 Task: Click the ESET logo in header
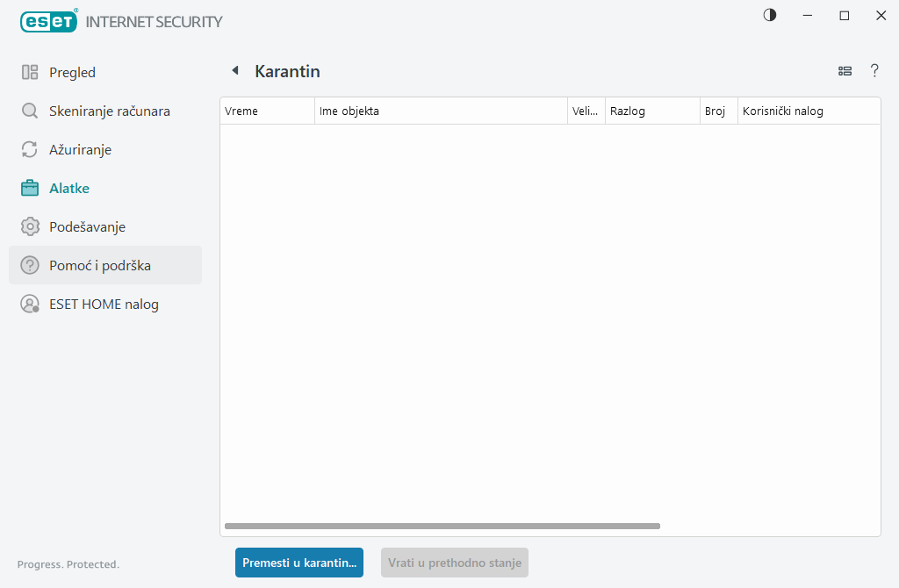(49, 21)
